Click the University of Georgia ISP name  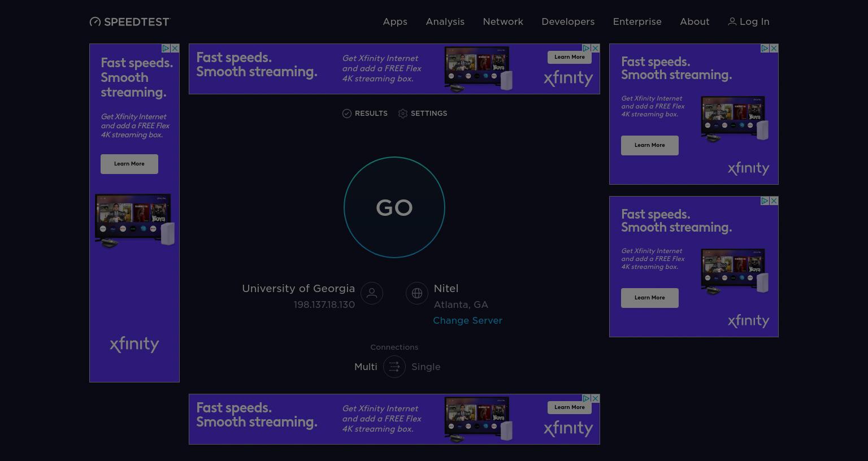pyautogui.click(x=298, y=288)
